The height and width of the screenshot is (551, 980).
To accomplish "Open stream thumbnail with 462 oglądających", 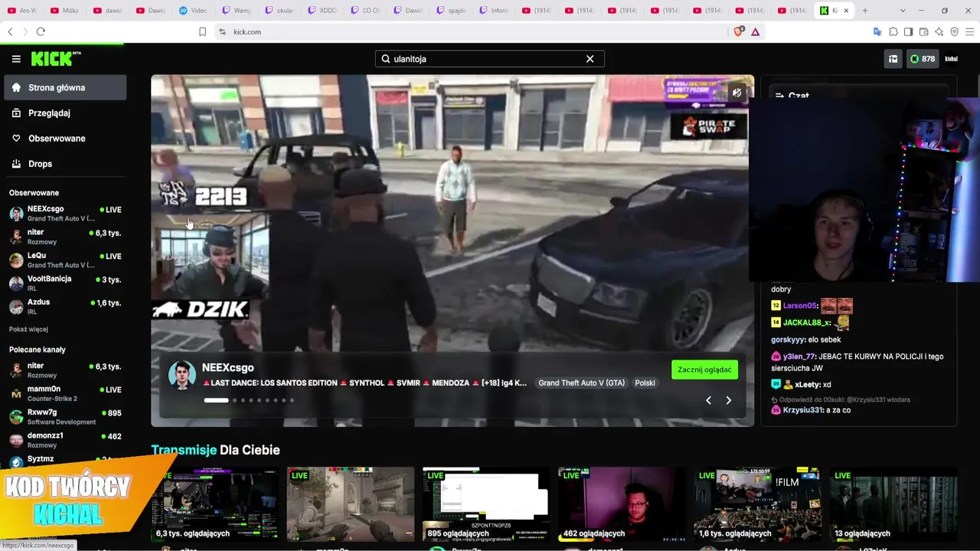I will 622,504.
